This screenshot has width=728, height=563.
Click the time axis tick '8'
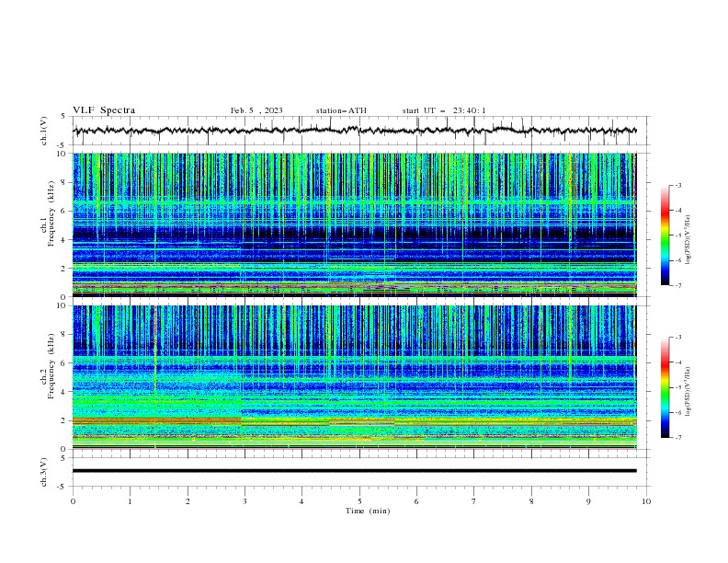[531, 501]
